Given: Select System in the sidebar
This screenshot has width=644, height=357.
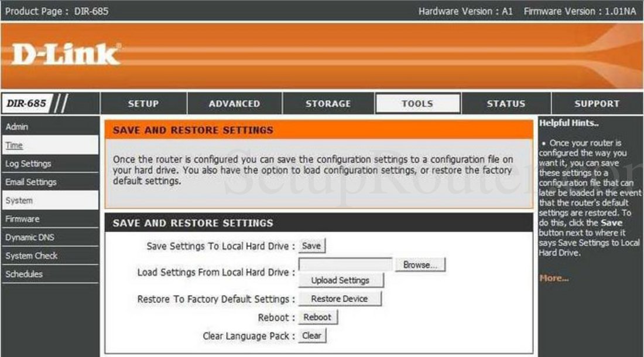Looking at the screenshot, I should pos(50,200).
